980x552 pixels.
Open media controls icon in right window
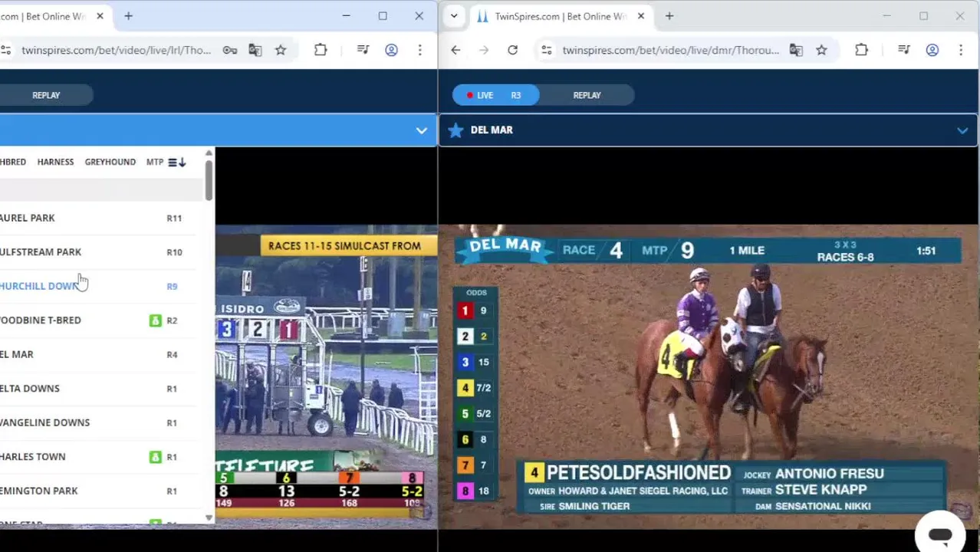[904, 51]
